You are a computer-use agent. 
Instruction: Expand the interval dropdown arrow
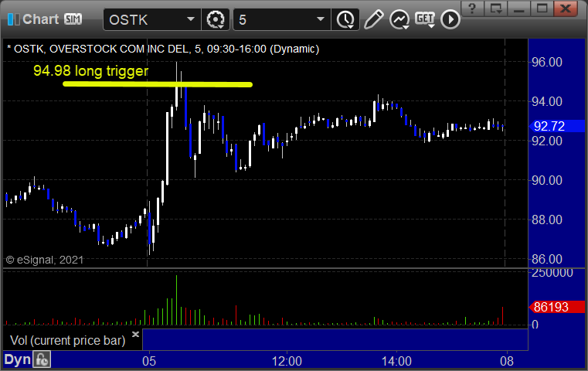click(320, 19)
